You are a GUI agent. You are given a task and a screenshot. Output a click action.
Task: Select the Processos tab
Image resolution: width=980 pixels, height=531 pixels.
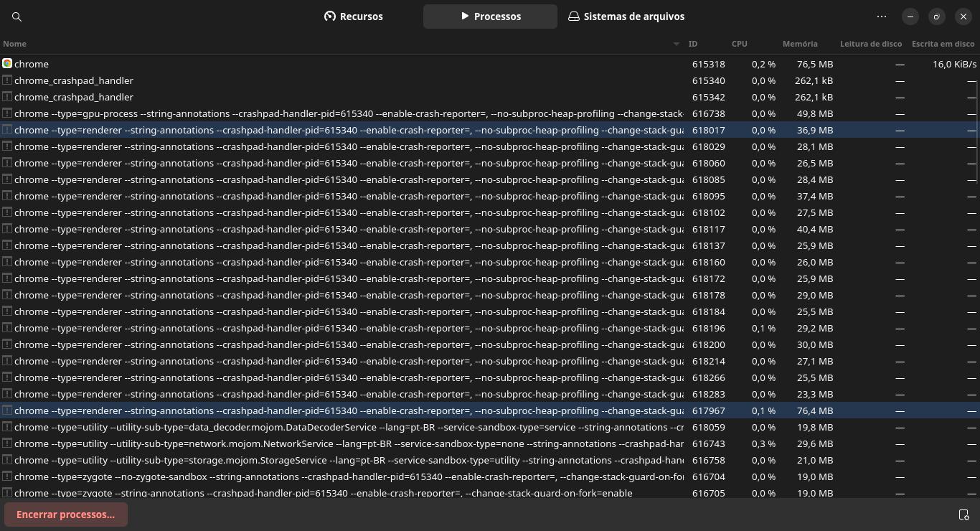pyautogui.click(x=490, y=17)
